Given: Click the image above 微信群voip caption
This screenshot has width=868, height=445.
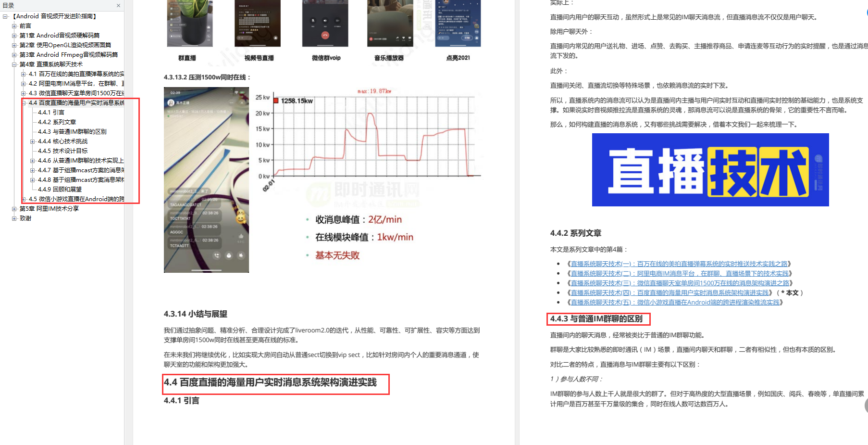Looking at the screenshot, I should (x=325, y=23).
